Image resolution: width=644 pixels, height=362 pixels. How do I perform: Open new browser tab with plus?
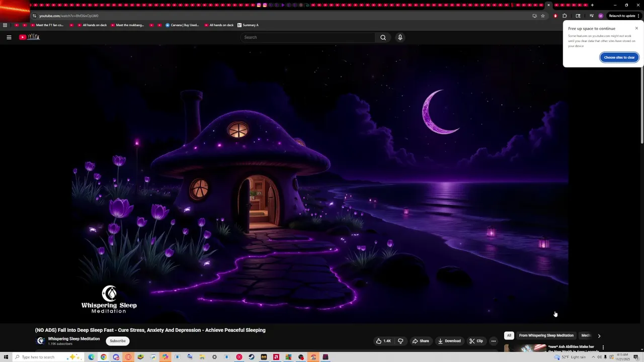(592, 5)
